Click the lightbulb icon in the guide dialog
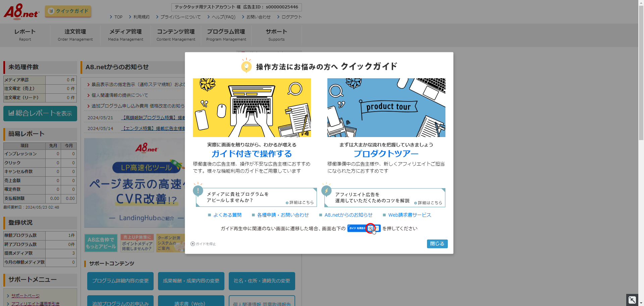 (x=247, y=66)
